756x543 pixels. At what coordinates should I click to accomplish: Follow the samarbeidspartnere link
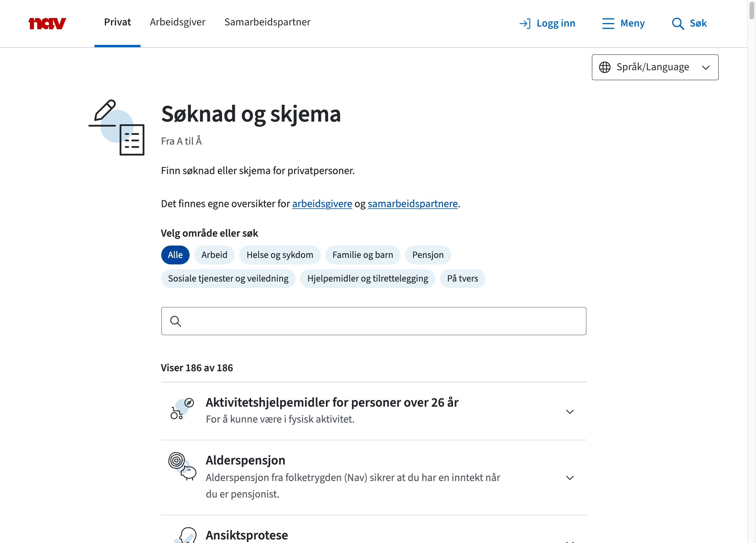pyautogui.click(x=412, y=204)
